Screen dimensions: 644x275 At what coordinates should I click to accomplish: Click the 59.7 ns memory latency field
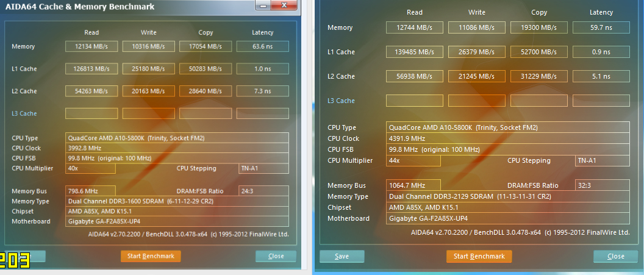click(601, 27)
